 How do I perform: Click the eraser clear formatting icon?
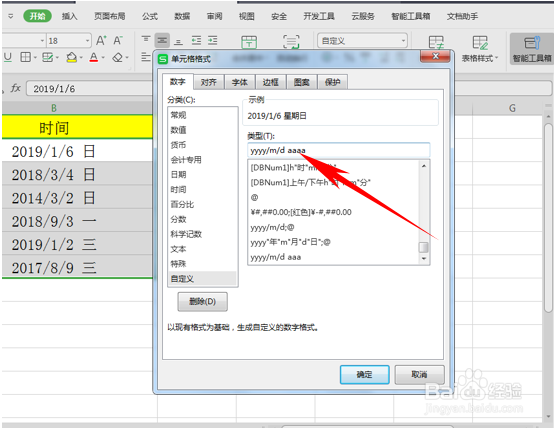[118, 57]
